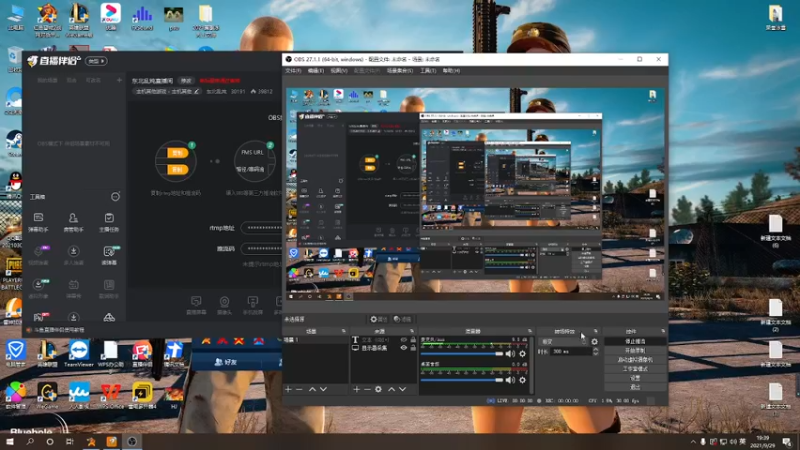Image resolution: width=800 pixels, height=450 pixels.
Task: Open toolbox more-options circle icon beside 工具箱
Action: coord(115,196)
